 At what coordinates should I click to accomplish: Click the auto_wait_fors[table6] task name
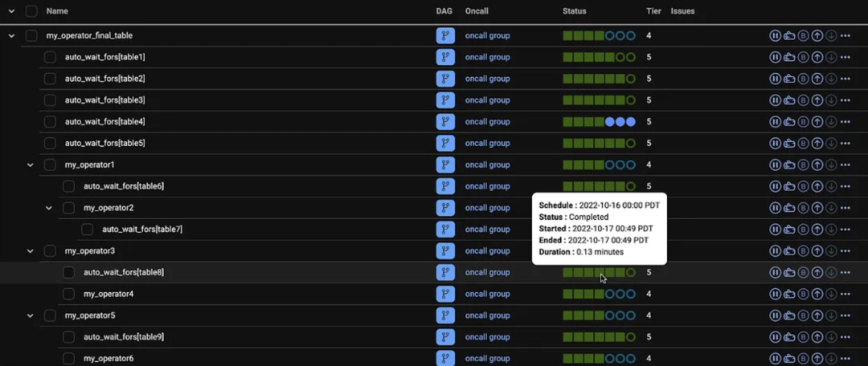pos(124,187)
